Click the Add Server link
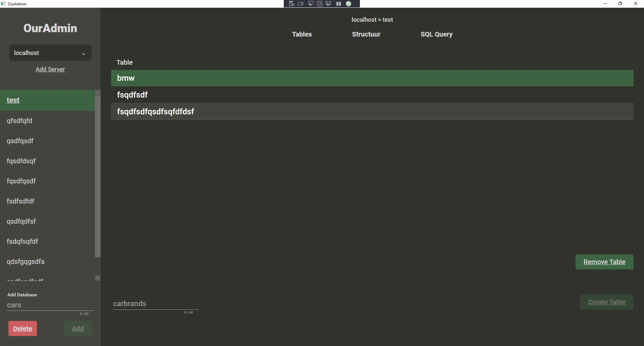This screenshot has height=346, width=644. tap(50, 69)
